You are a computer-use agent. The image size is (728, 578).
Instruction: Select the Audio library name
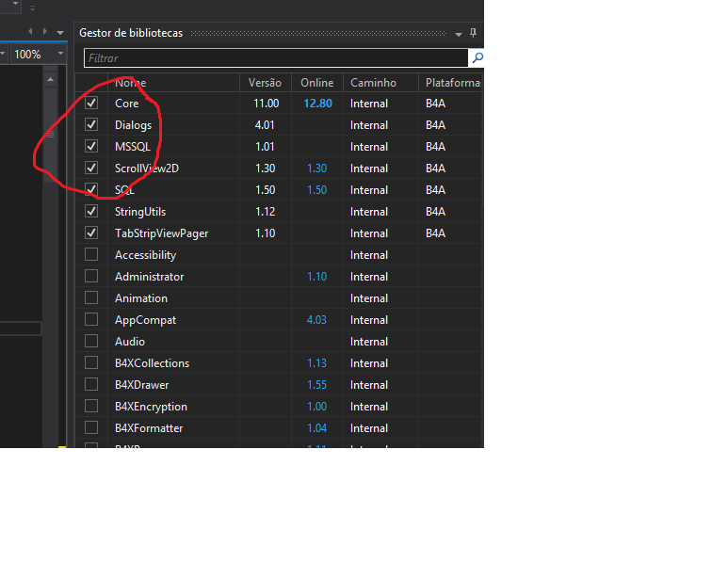tap(130, 342)
